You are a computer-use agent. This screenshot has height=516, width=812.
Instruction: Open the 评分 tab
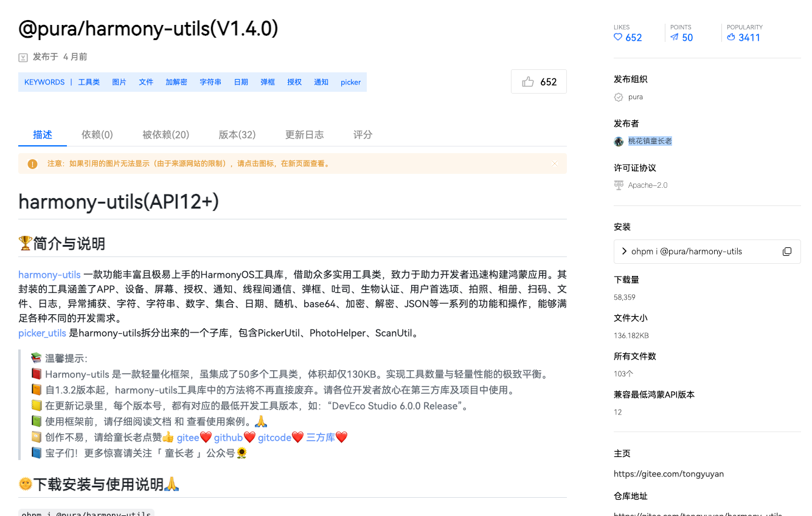[x=363, y=134]
